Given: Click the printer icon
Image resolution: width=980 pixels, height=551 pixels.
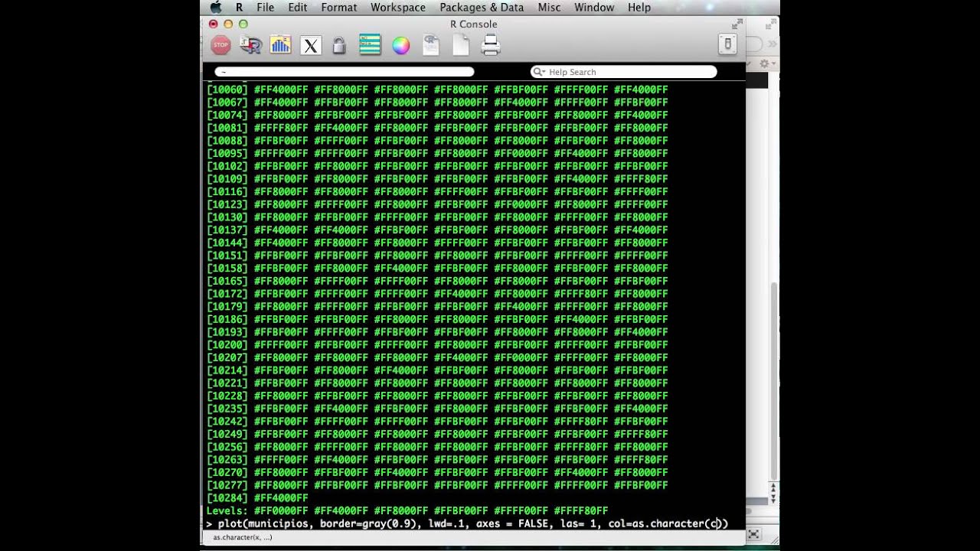Looking at the screenshot, I should click(x=491, y=45).
